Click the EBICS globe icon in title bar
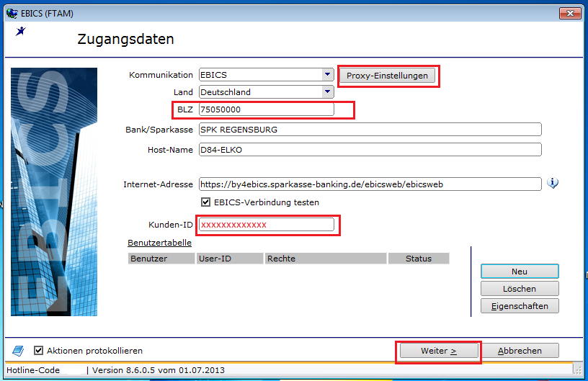 tap(12, 14)
